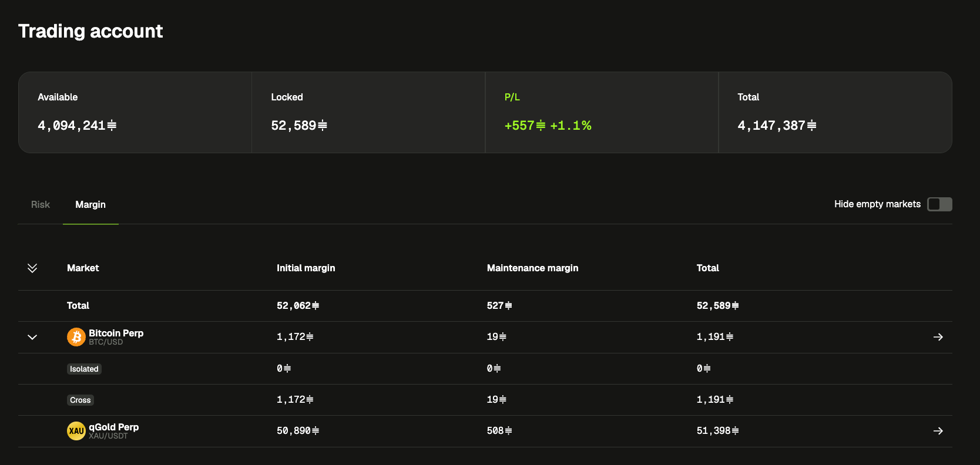Click the P/L summary card value

pos(548,126)
